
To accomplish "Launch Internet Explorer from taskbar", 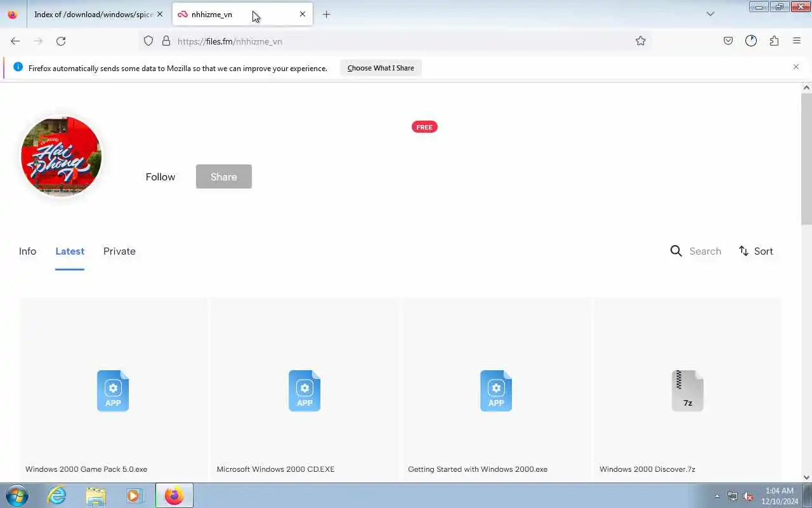I will (57, 495).
